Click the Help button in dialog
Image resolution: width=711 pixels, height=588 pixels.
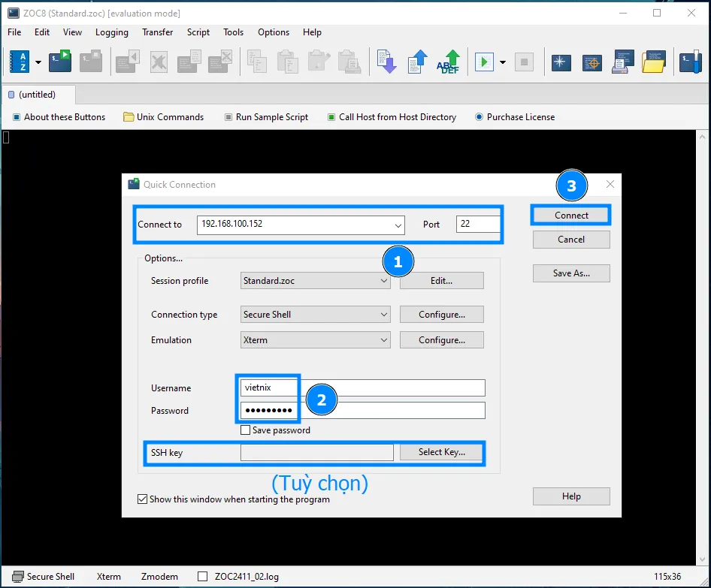[x=571, y=496]
